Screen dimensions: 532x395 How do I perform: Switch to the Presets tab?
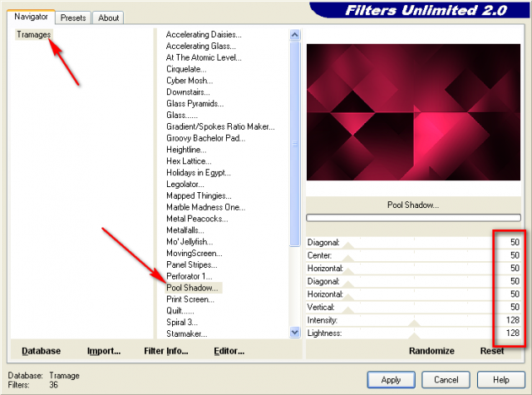click(73, 17)
